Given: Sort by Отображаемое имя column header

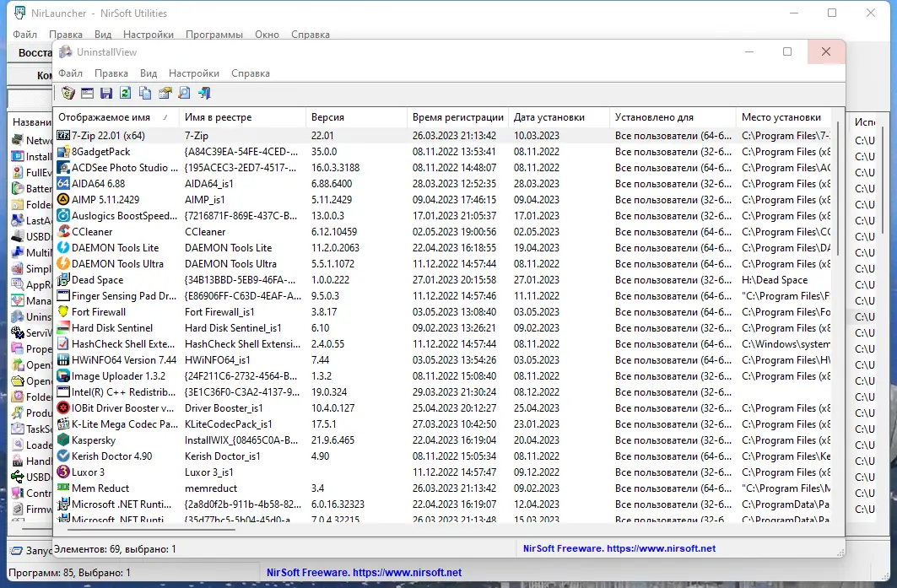Looking at the screenshot, I should click(116, 117).
